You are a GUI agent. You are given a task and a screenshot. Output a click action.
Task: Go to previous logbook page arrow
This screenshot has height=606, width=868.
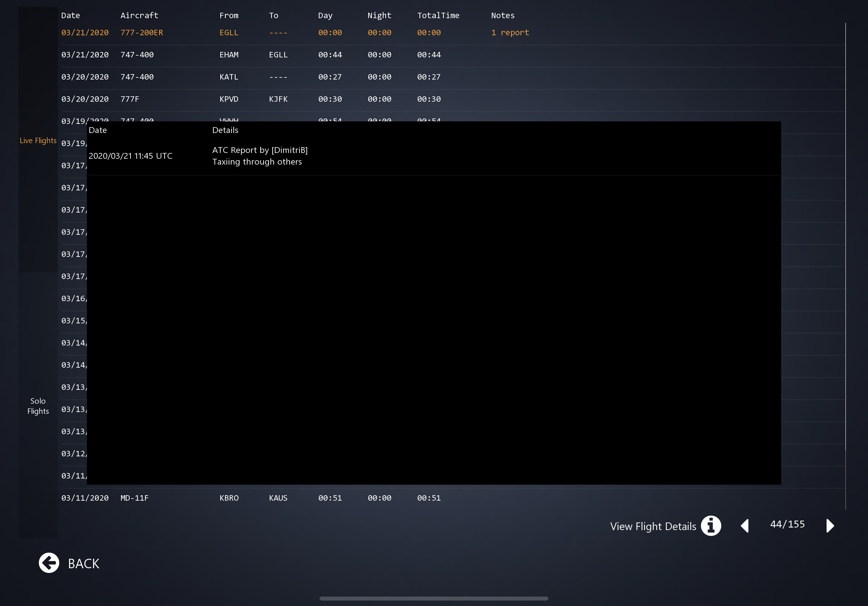coord(745,526)
